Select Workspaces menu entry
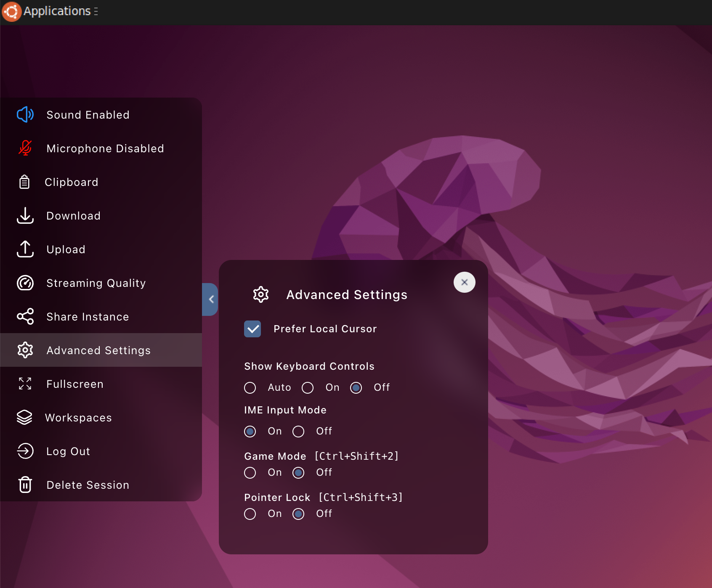 [x=78, y=418]
